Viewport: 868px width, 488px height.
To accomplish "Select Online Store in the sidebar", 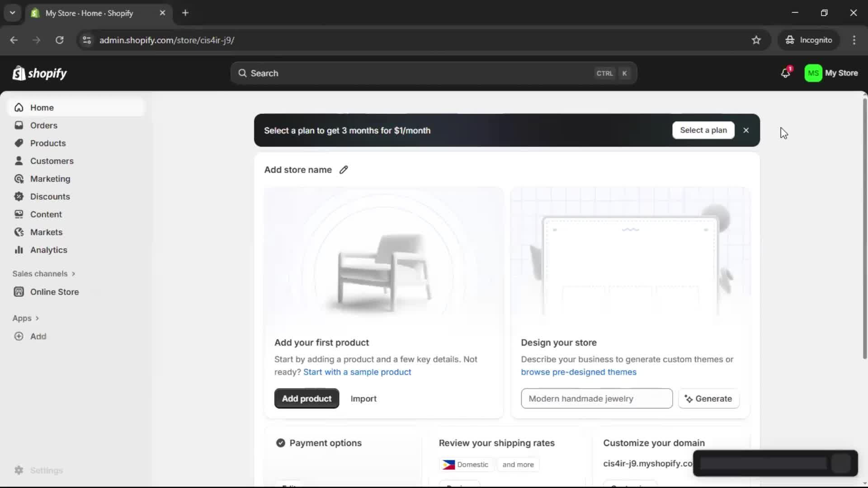I will coord(54,292).
